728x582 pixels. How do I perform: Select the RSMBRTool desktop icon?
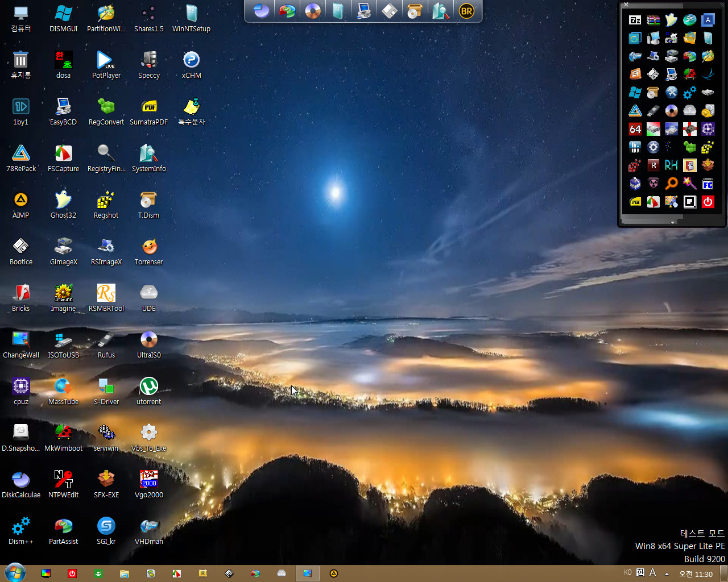106,298
